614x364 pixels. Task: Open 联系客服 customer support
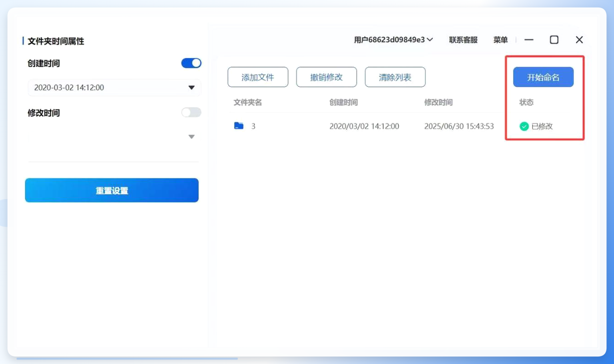463,40
